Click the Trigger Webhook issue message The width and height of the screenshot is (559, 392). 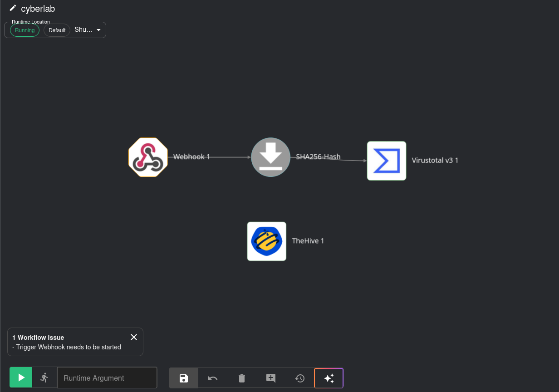coord(67,347)
